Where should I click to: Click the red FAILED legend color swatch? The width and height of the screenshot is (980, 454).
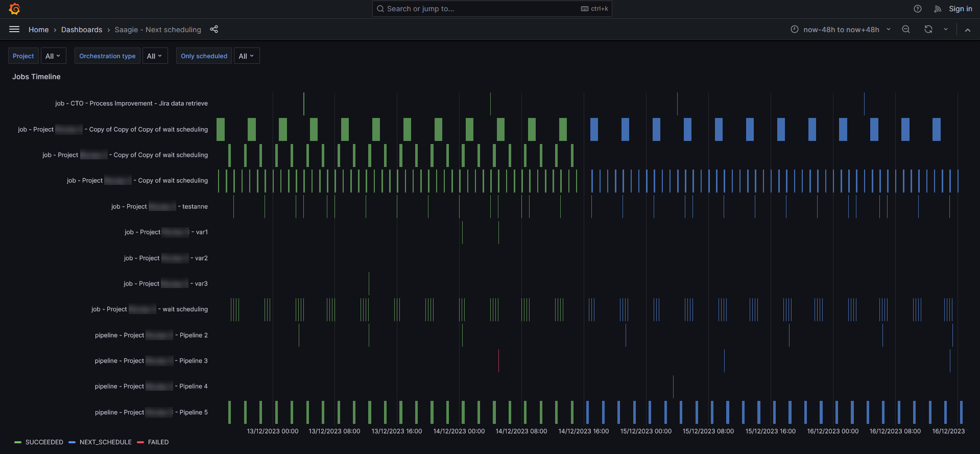(x=141, y=442)
